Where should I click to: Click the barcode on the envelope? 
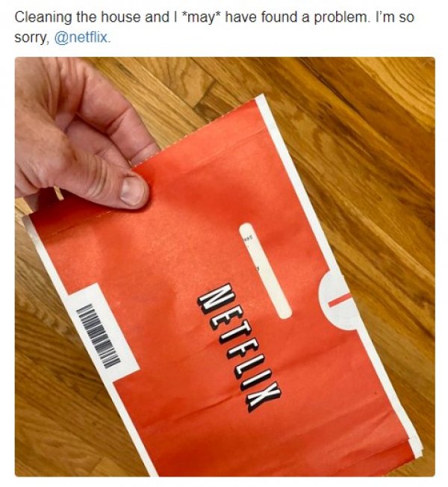[x=98, y=336]
